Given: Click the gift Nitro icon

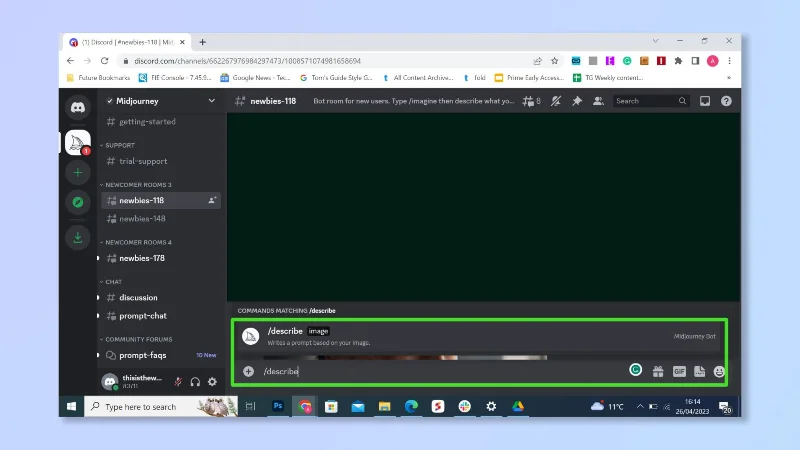Looking at the screenshot, I should click(x=658, y=371).
